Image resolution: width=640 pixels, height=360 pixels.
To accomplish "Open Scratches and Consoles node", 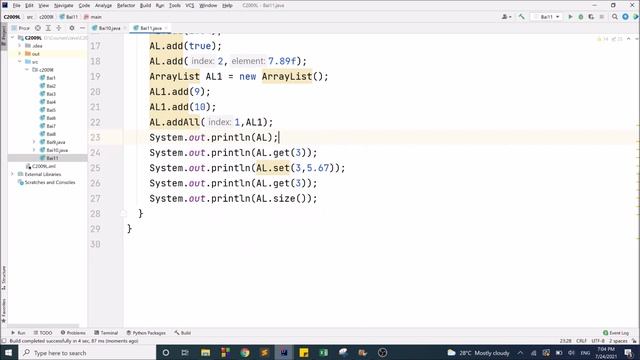I will tap(47, 182).
